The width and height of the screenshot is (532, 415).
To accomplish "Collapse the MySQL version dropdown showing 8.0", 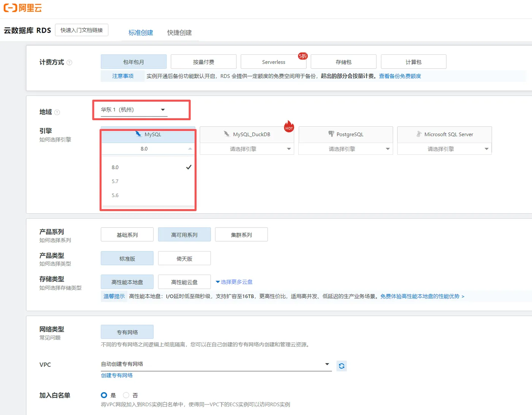I will pos(148,149).
